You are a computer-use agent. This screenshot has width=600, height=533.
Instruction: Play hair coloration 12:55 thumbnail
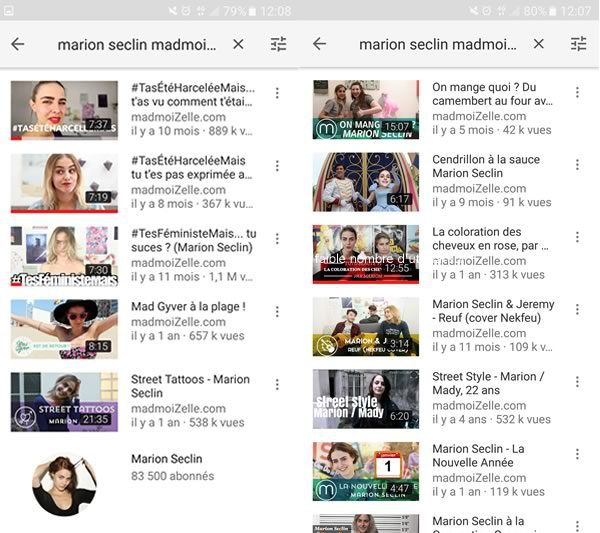point(366,254)
